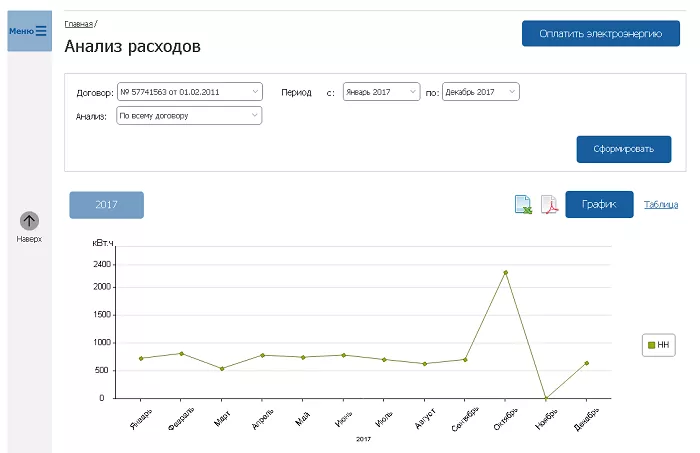Toggle НН series in chart legend
The width and height of the screenshot is (700, 453).
(x=658, y=345)
